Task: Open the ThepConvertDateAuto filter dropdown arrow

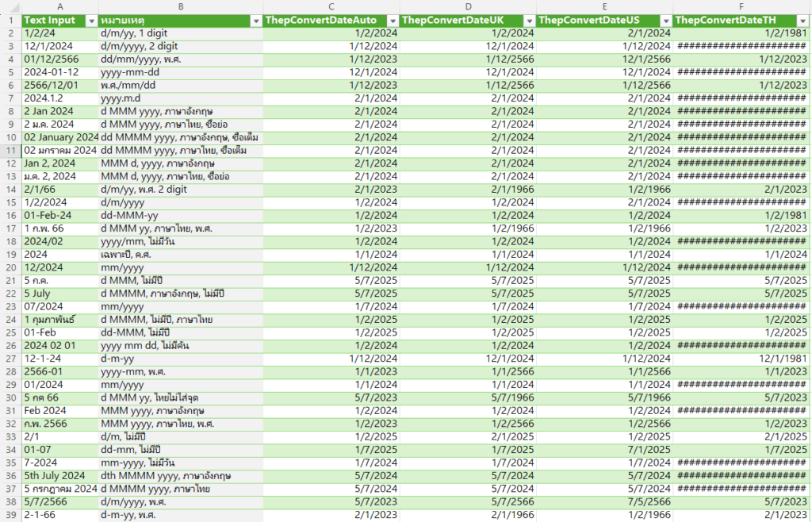Action: click(x=393, y=21)
